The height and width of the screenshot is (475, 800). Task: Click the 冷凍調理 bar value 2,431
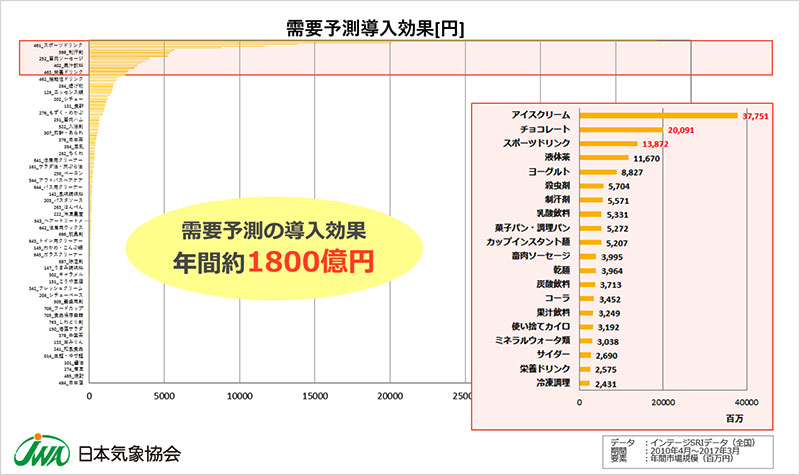[x=607, y=382]
